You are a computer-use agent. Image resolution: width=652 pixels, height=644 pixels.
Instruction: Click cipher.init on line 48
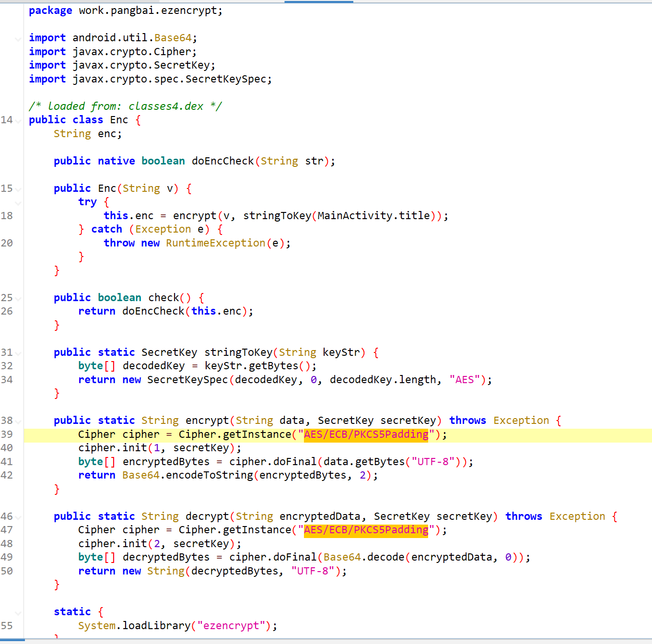(x=113, y=544)
